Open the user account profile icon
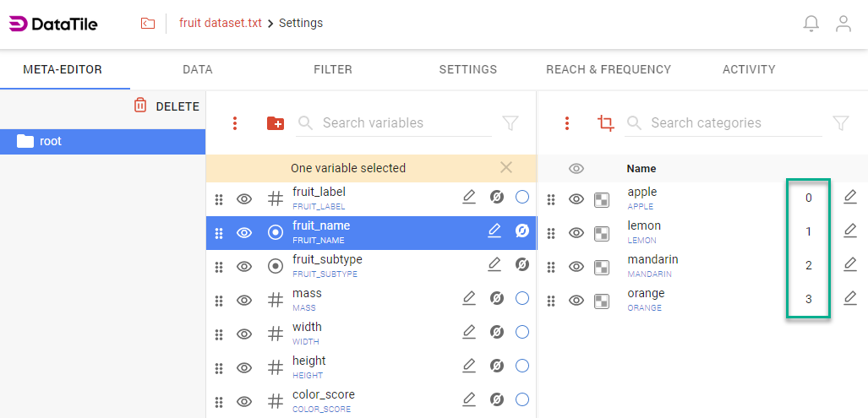This screenshot has height=418, width=868. (843, 24)
